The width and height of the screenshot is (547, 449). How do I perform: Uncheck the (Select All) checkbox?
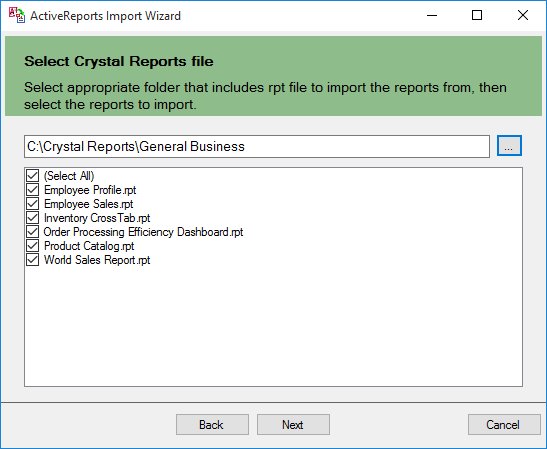click(x=32, y=175)
